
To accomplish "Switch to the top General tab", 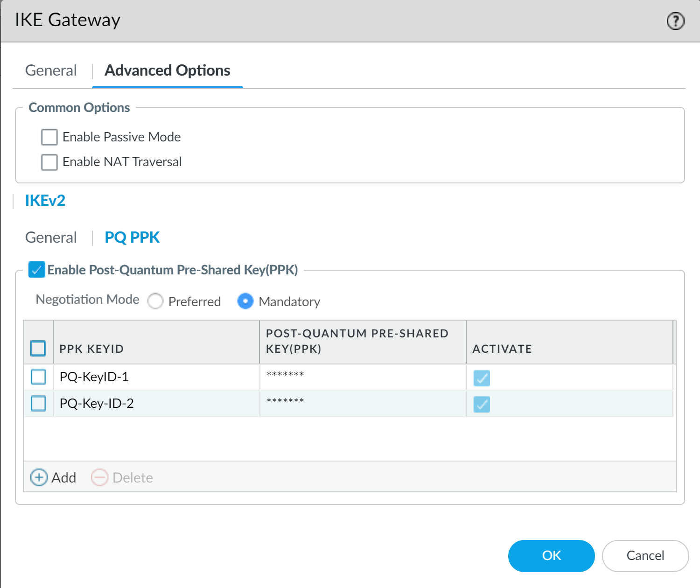I will [x=51, y=70].
